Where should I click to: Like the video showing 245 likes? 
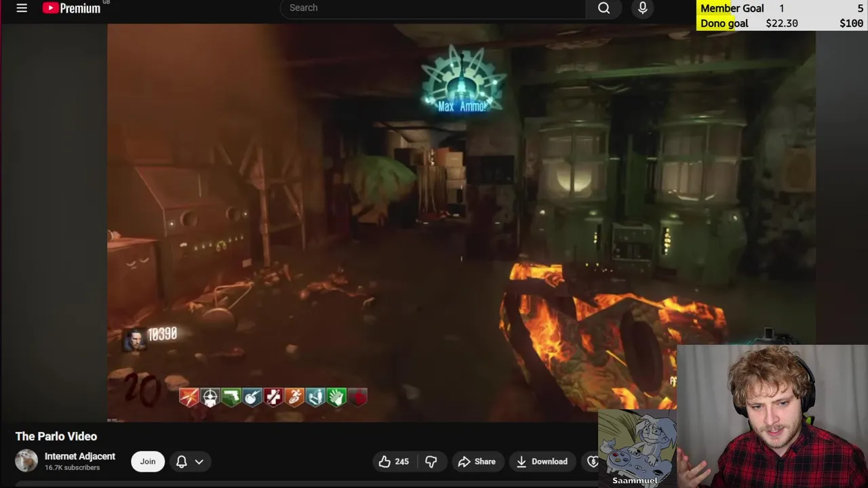coord(394,462)
